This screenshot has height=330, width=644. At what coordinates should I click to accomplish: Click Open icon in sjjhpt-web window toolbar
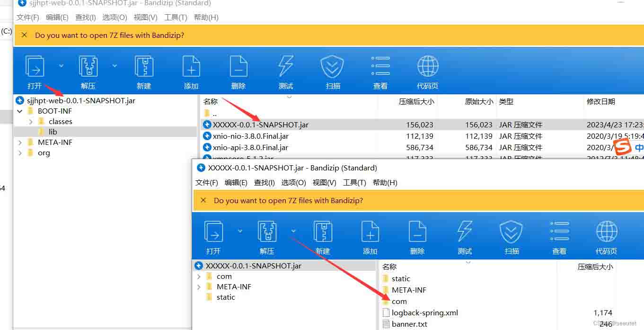point(35,67)
